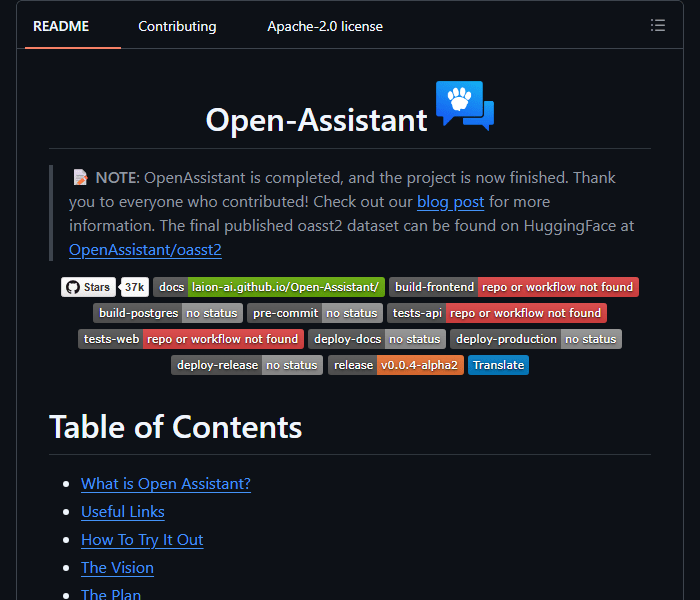This screenshot has width=700, height=600.
Task: Click the docs laion-ai.github.io badge
Action: (269, 287)
